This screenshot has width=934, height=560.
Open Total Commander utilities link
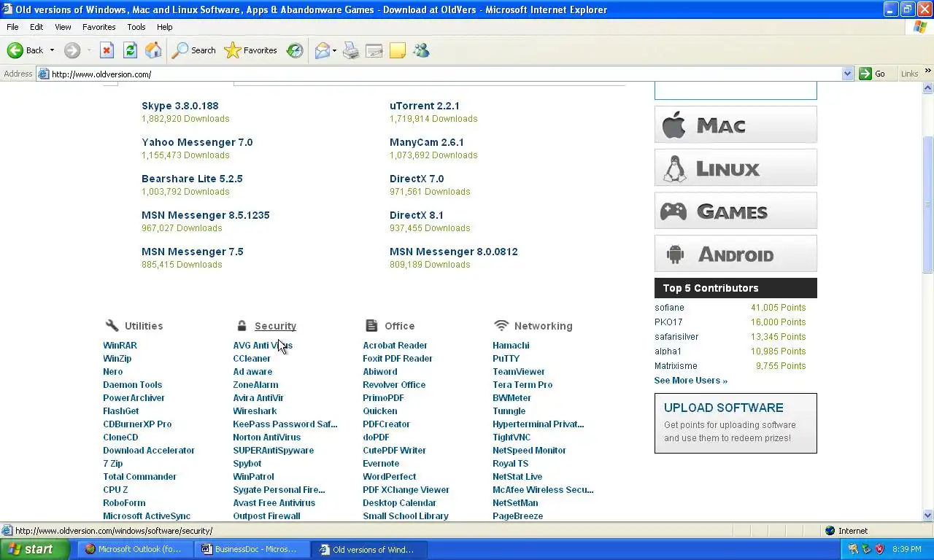coord(139,477)
